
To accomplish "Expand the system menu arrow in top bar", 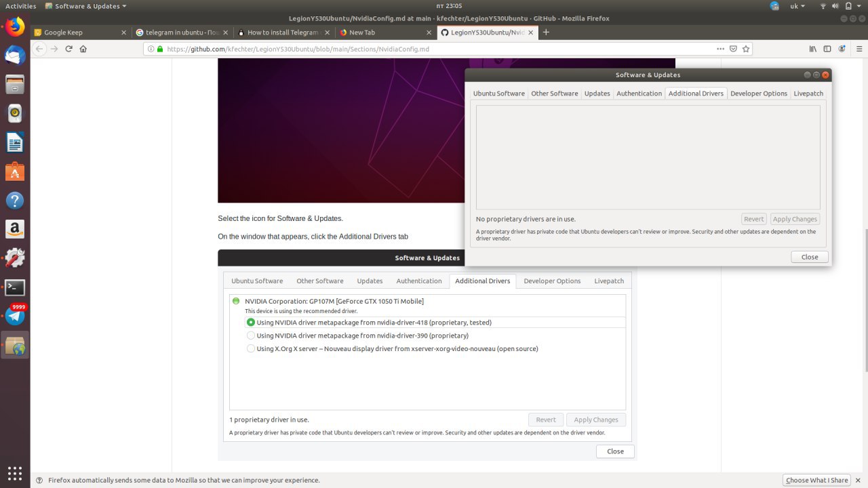I will click(859, 6).
